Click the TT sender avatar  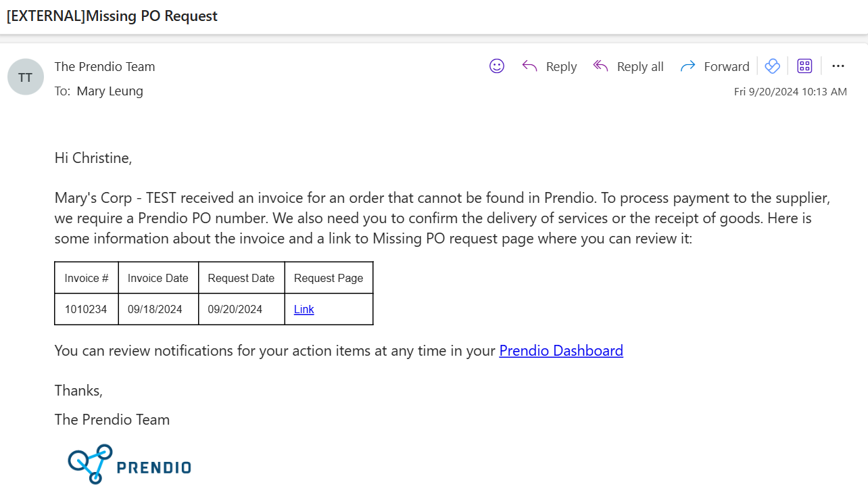[26, 77]
